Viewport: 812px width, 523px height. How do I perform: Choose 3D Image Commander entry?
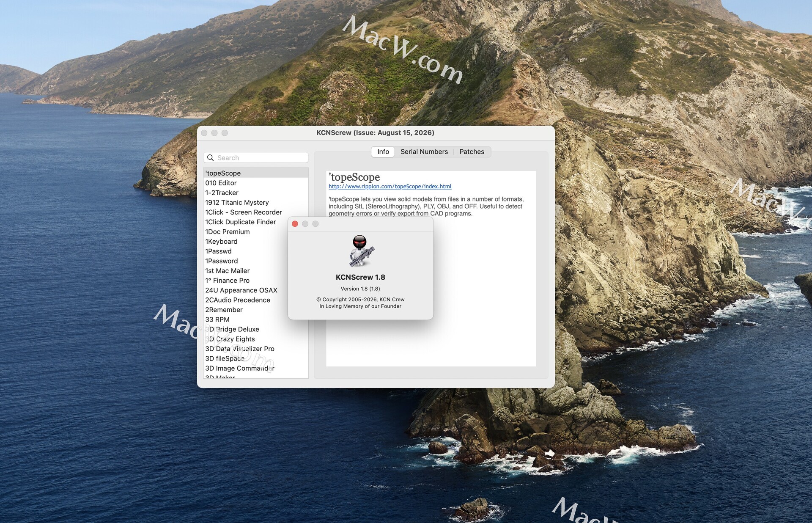(x=256, y=368)
